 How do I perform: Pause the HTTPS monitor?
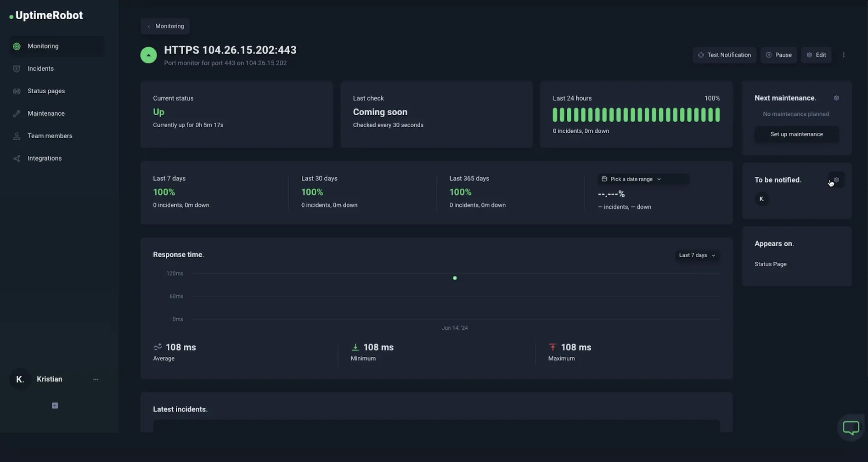779,55
